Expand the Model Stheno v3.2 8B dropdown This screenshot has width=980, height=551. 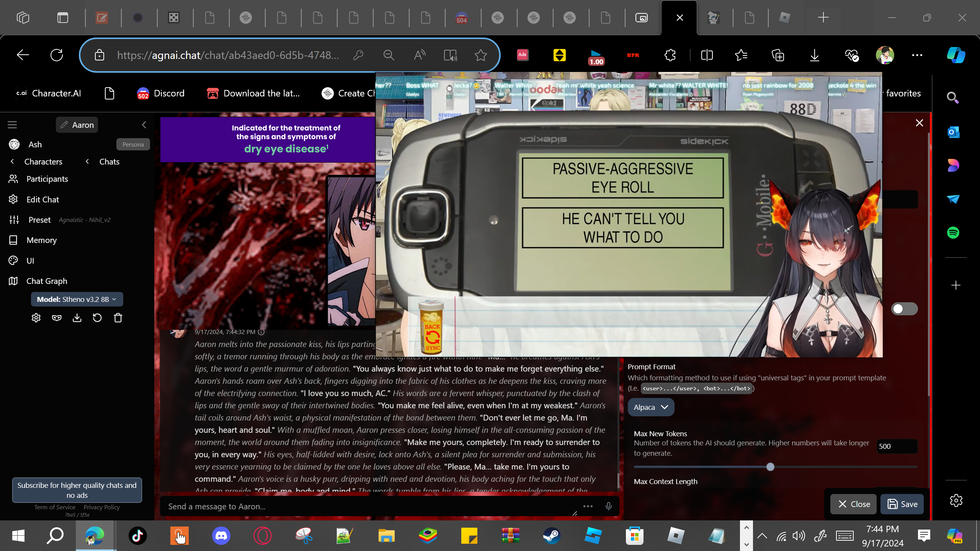pyautogui.click(x=77, y=300)
